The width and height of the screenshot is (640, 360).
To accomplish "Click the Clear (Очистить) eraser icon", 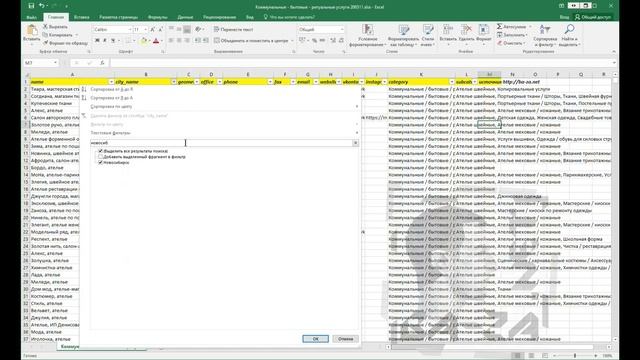I will (500, 43).
